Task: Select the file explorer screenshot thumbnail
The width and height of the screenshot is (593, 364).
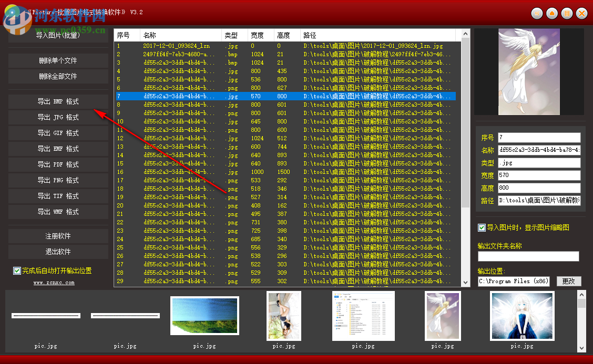Action: [363, 316]
